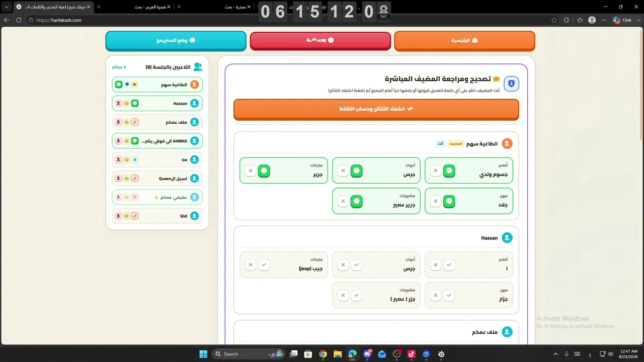Click kick icon in Hassan player row
The image size is (644, 362).
(x=119, y=104)
